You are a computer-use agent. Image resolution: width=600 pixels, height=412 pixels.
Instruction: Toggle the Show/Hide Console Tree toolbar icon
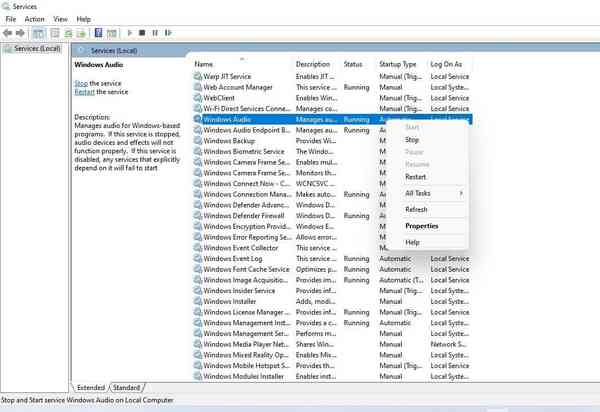(40, 32)
